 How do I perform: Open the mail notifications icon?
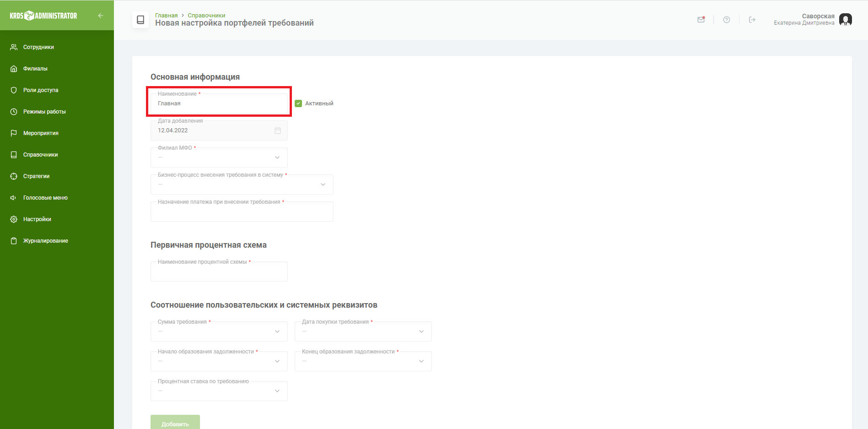tap(701, 20)
